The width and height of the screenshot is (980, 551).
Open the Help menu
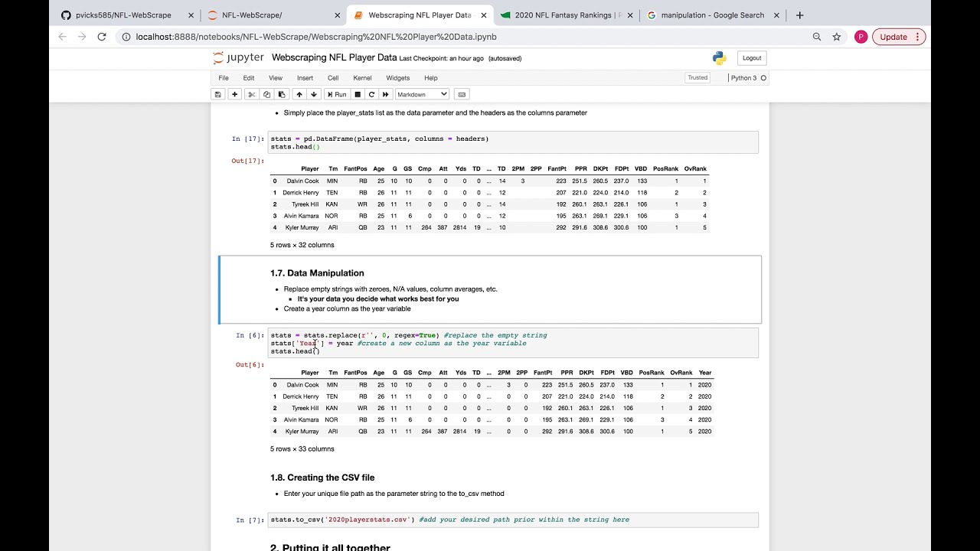pos(431,78)
